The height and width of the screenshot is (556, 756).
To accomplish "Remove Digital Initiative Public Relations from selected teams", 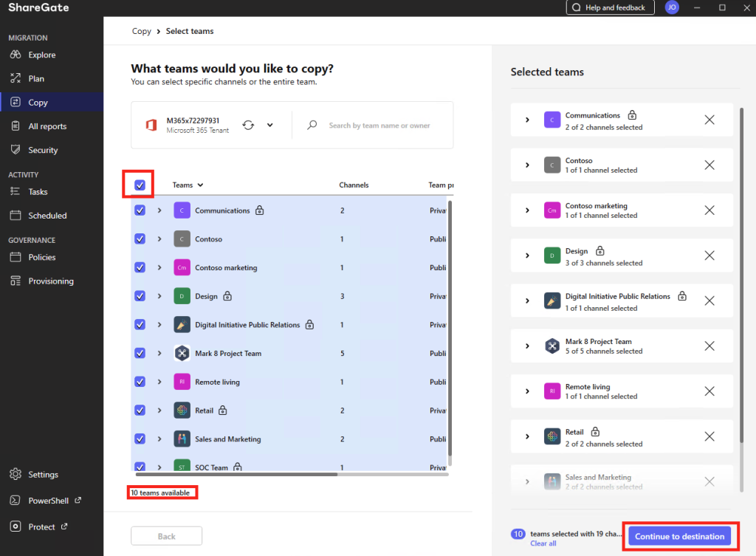I will [x=709, y=301].
